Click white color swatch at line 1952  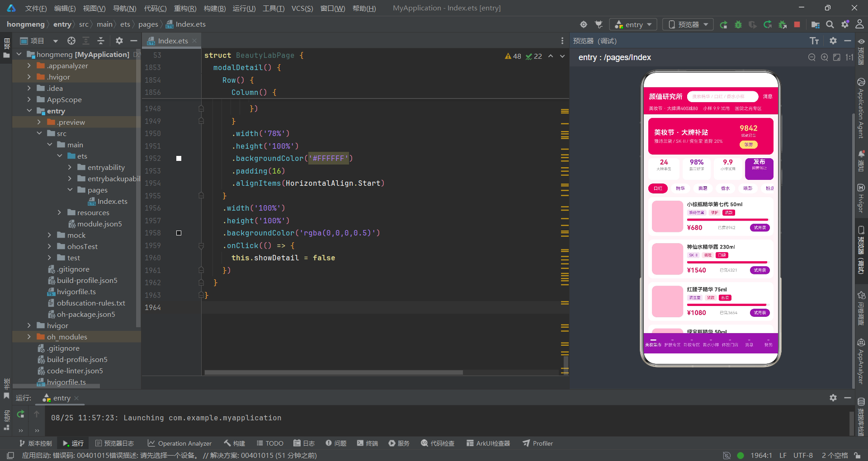[x=179, y=159]
